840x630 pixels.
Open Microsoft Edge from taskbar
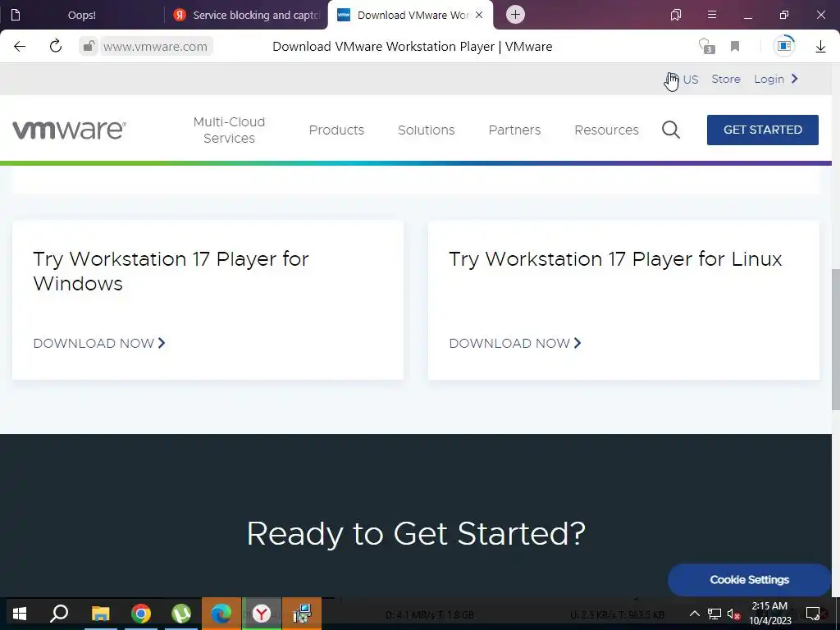(221, 614)
